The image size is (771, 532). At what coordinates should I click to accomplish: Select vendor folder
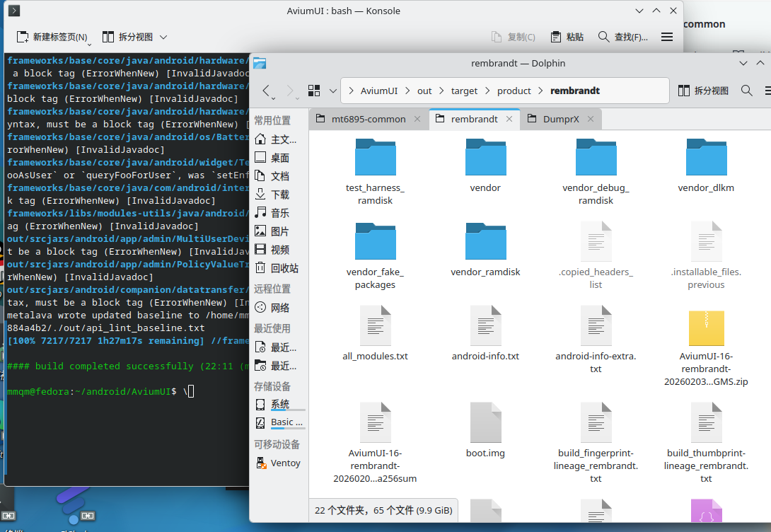coord(485,166)
